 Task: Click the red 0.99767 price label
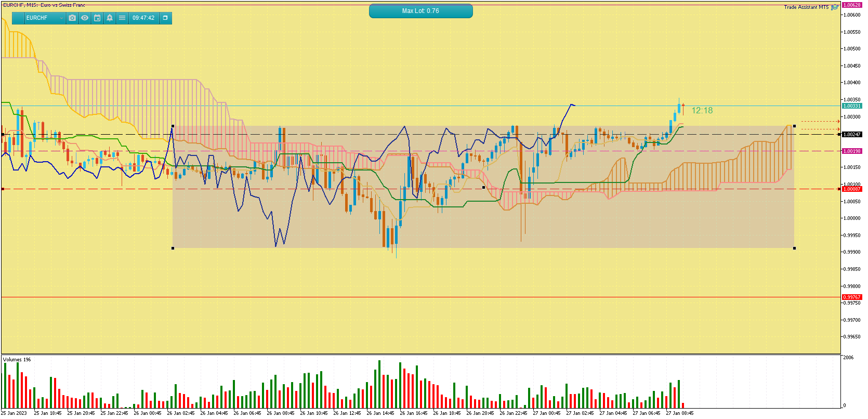coord(851,297)
